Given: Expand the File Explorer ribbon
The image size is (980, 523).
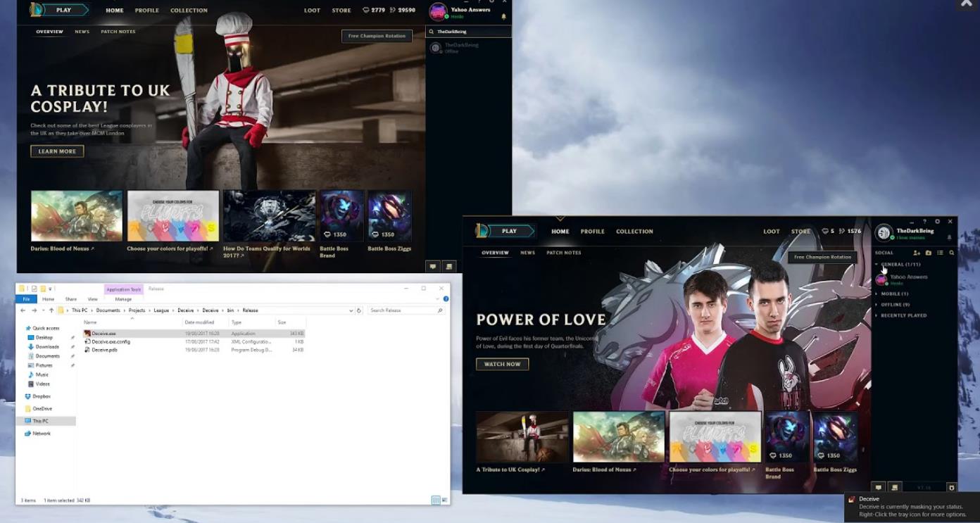Looking at the screenshot, I should [437, 299].
